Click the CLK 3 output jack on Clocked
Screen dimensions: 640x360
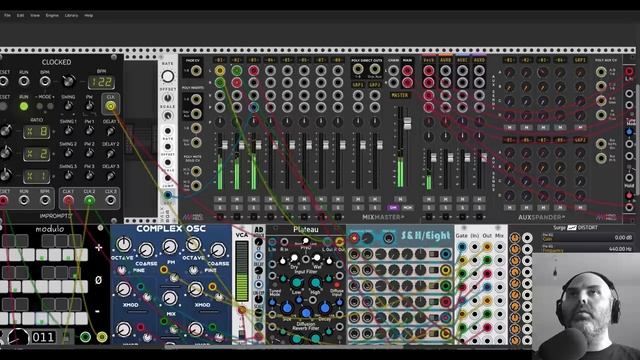tap(111, 200)
